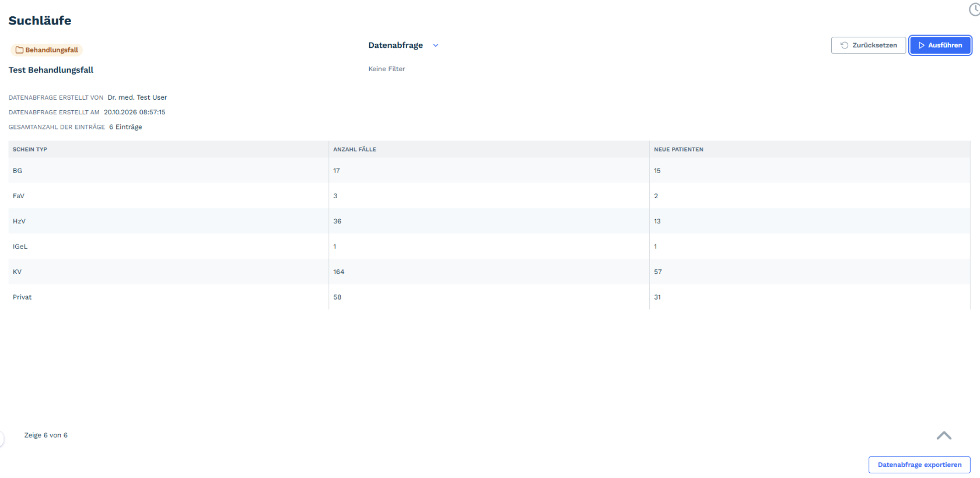
Task: Click the play icon in Ausführen
Action: coord(922,45)
